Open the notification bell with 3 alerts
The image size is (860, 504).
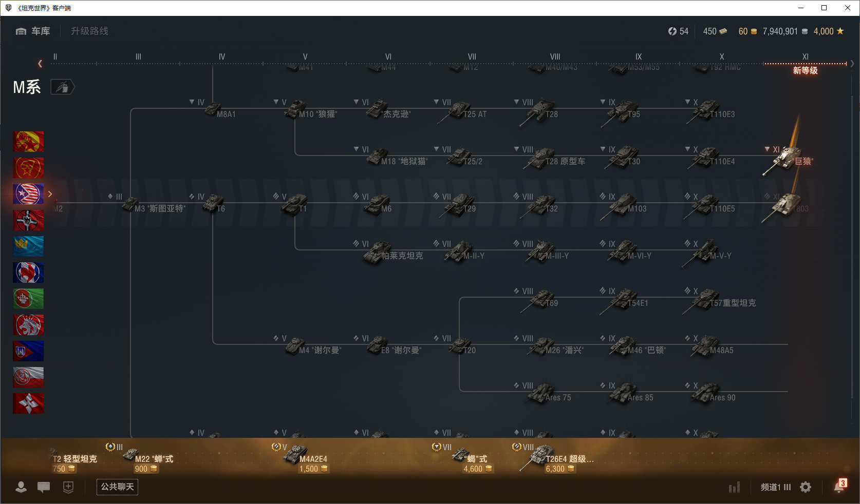[839, 487]
